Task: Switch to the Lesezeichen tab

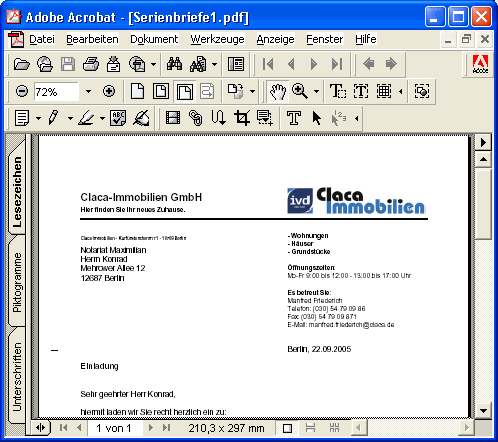Action: 17,192
